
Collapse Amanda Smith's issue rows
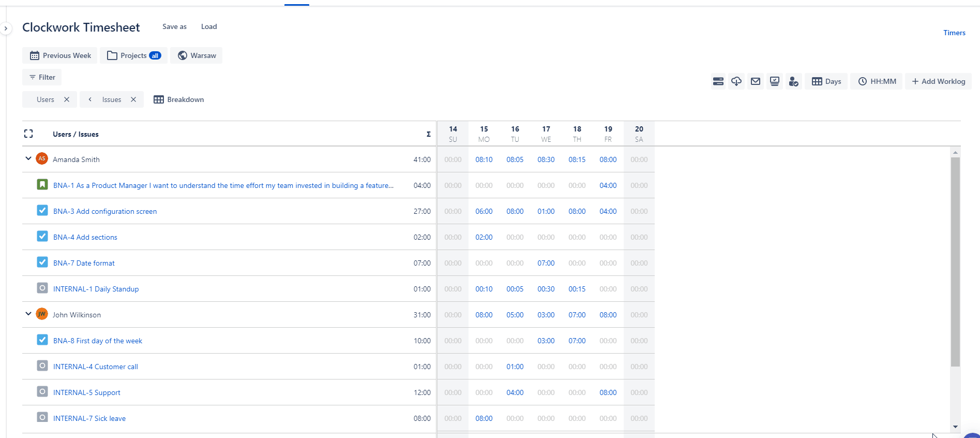click(x=28, y=159)
